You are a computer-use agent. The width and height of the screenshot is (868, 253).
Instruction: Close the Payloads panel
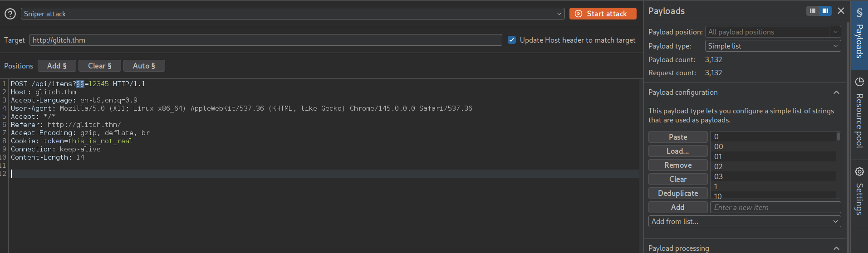click(x=841, y=11)
